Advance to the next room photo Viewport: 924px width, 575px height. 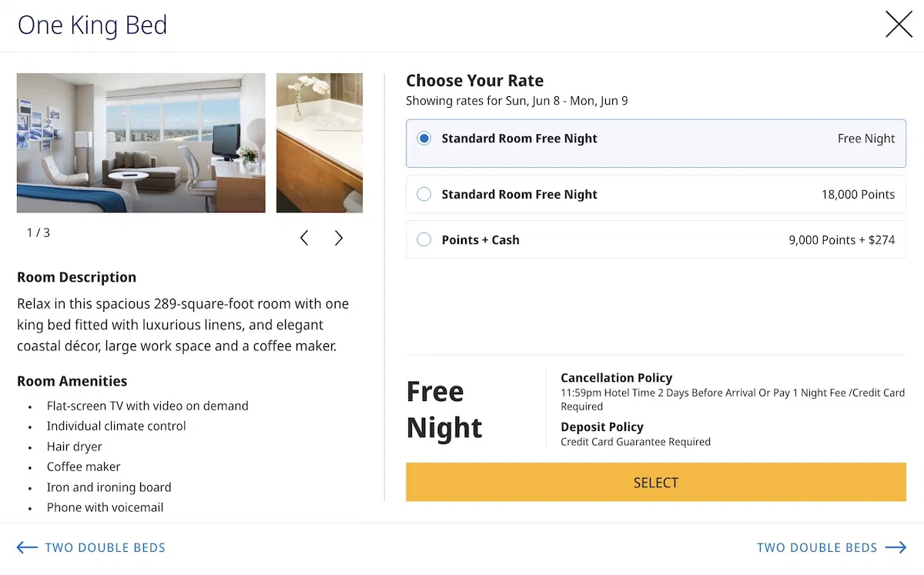(339, 239)
